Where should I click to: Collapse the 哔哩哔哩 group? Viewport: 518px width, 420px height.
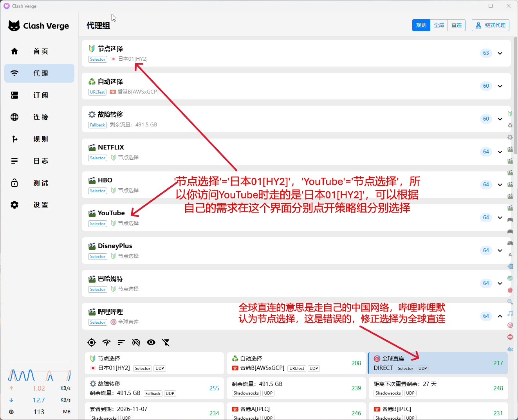pyautogui.click(x=500, y=316)
